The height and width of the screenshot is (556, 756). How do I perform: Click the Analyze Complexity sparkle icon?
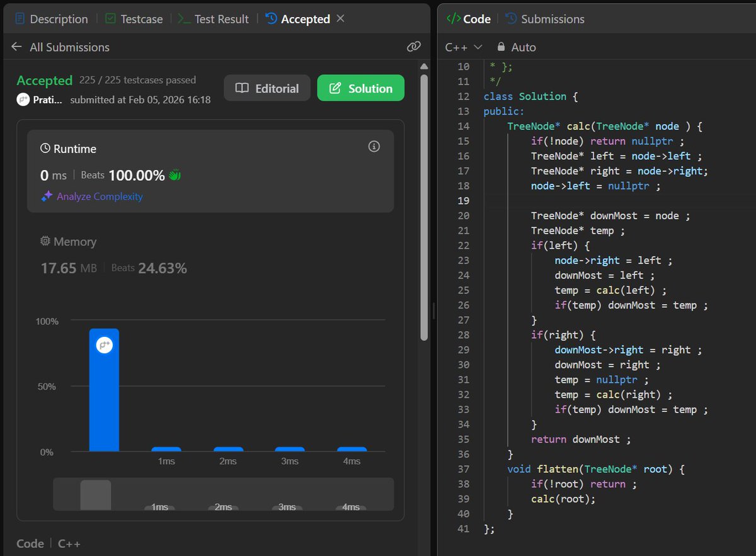(x=47, y=196)
